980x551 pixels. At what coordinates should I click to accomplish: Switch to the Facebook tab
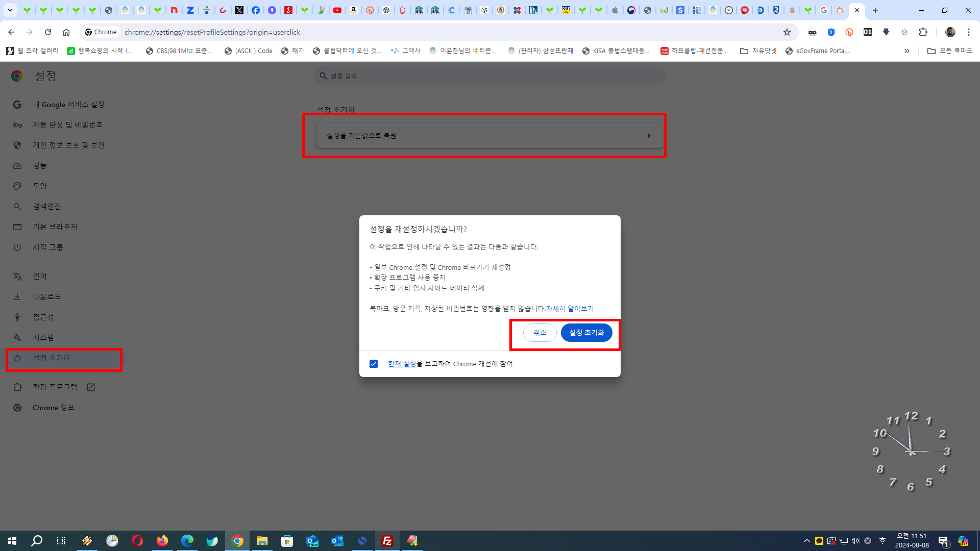pos(256,10)
